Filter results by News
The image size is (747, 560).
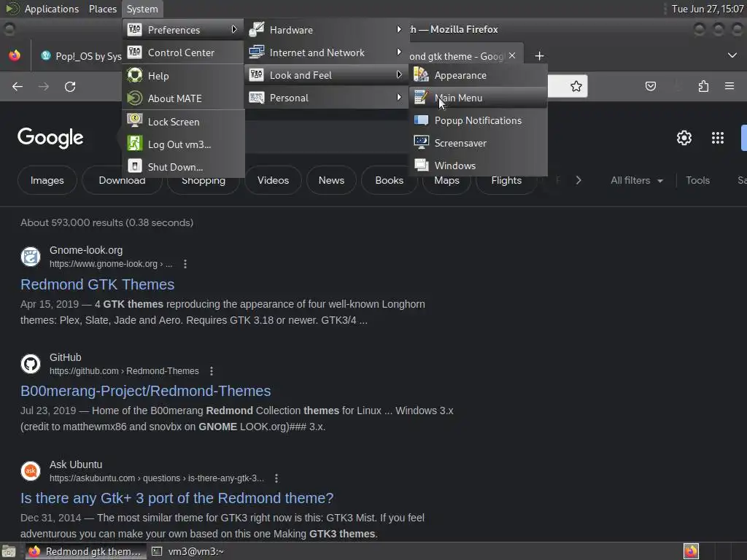coord(331,180)
